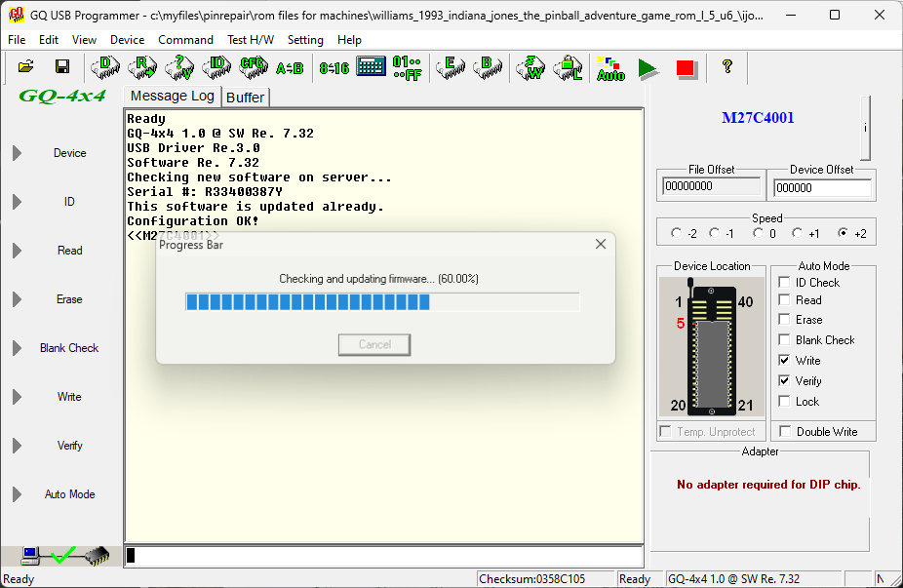The width and height of the screenshot is (903, 588).
Task: Click Cancel in the Progress Bar dialog
Action: pyautogui.click(x=374, y=344)
